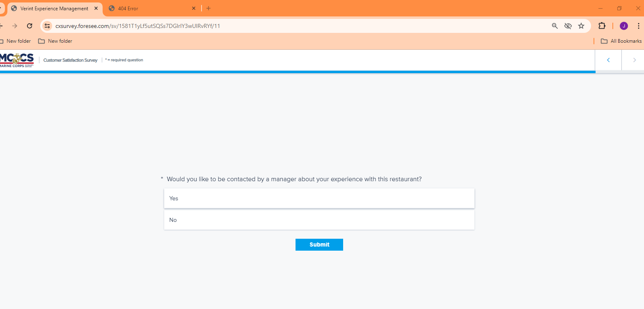644x309 pixels.
Task: Reload the current page
Action: tap(30, 26)
